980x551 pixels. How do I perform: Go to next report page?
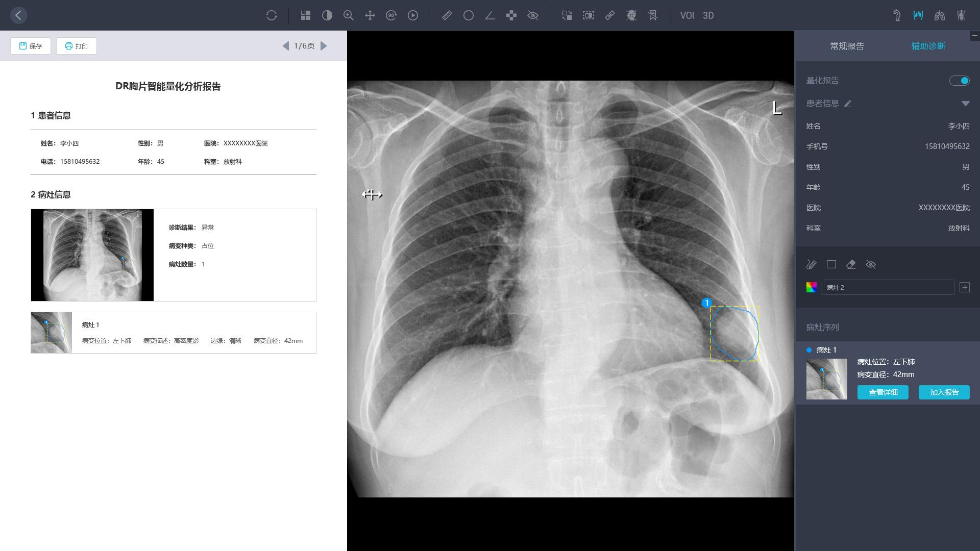tap(324, 46)
